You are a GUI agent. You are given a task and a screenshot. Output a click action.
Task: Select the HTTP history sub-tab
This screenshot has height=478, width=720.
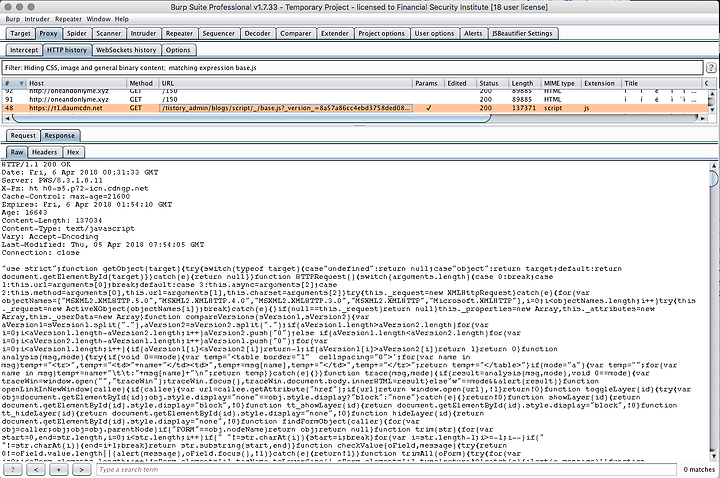point(67,50)
